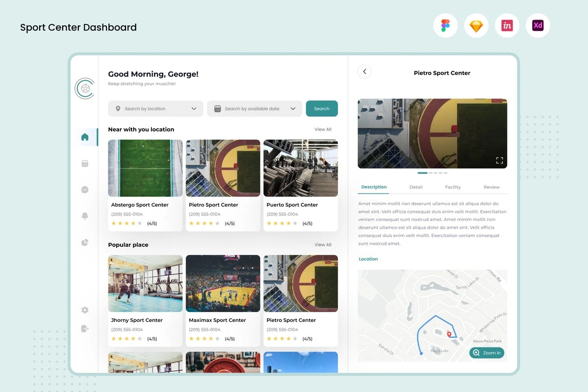
Task: Open the Search by location dropdown
Action: click(156, 109)
